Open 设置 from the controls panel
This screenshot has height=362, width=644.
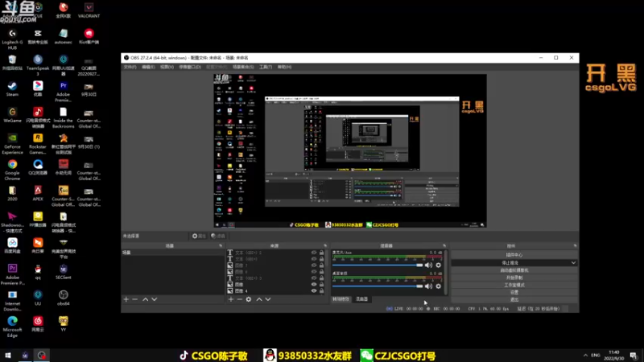(514, 292)
